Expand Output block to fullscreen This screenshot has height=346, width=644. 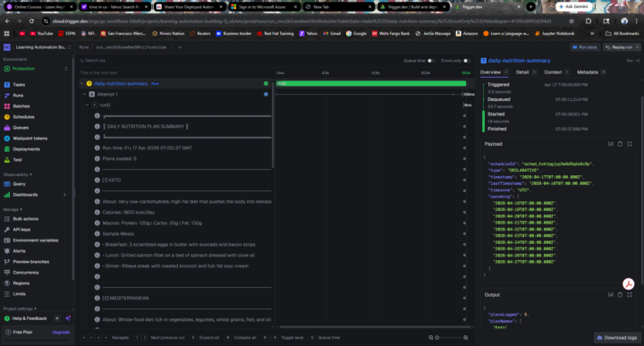coord(630,295)
